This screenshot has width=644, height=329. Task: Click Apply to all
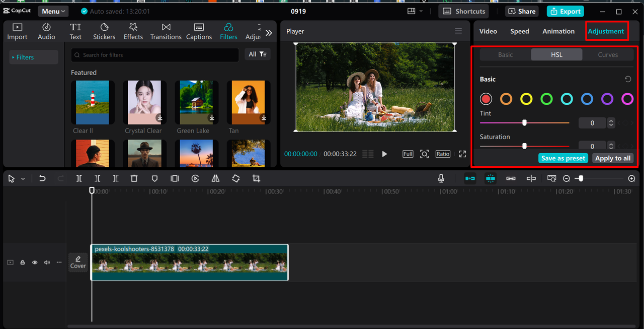click(x=613, y=158)
